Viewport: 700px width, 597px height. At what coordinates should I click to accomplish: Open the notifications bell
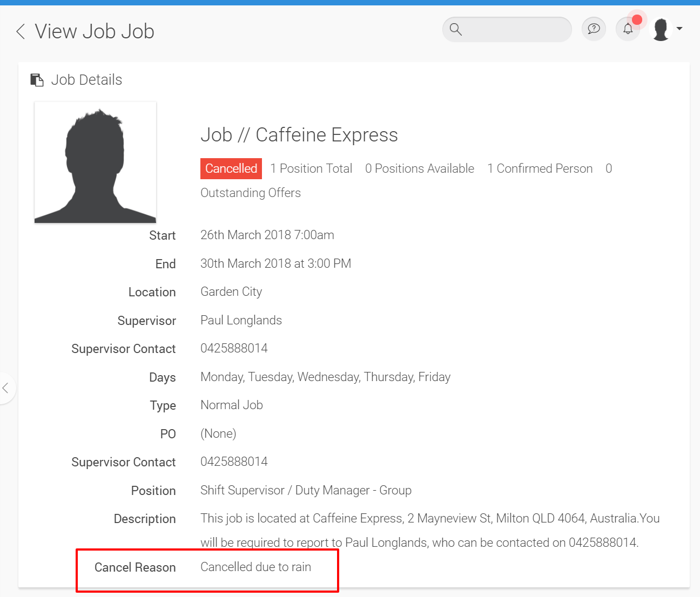[x=628, y=29]
